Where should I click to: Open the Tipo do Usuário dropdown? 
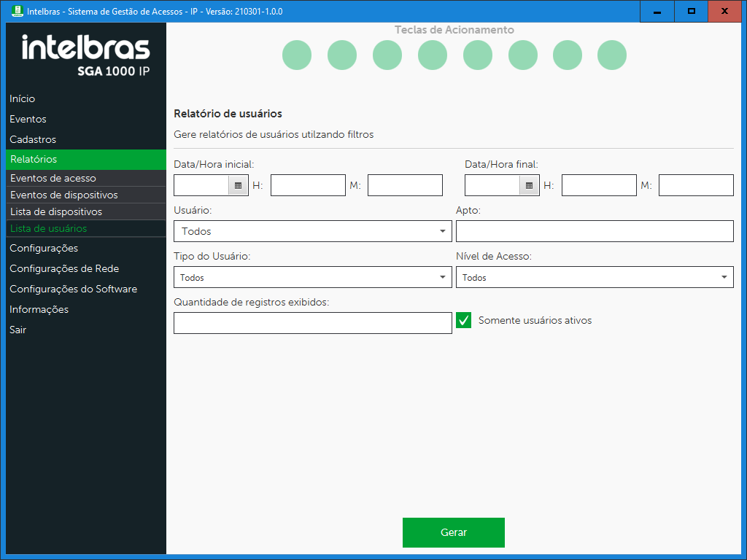313,277
